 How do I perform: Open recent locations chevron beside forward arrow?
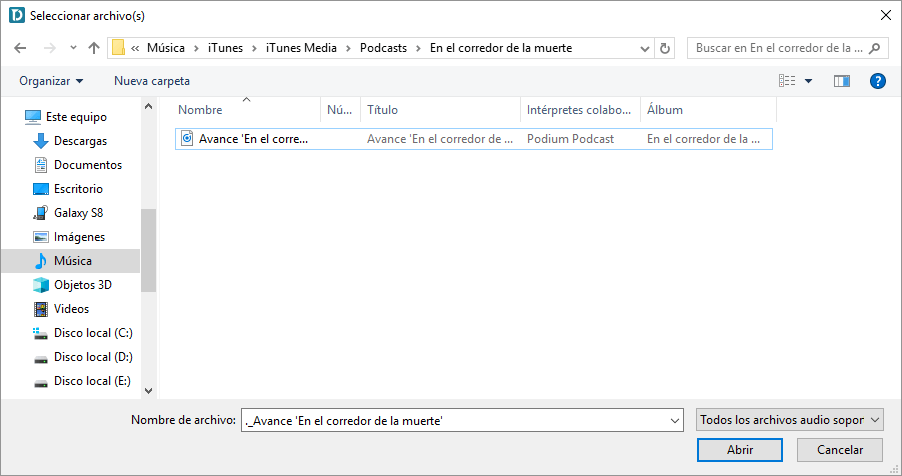(73, 48)
